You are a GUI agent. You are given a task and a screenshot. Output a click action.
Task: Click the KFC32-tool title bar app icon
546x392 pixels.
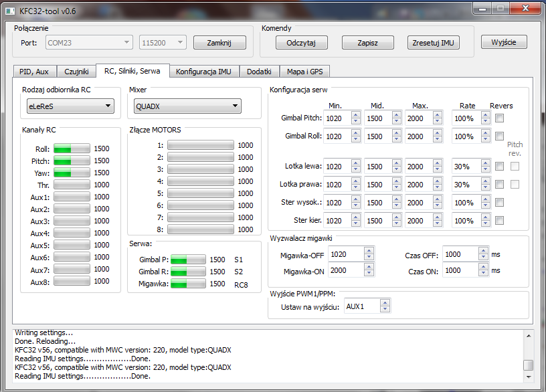pos(10,8)
